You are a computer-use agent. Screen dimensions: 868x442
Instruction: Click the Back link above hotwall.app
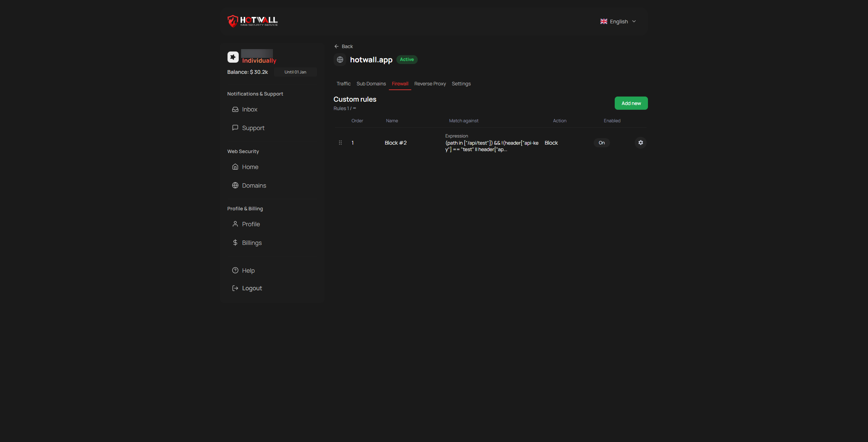343,46
